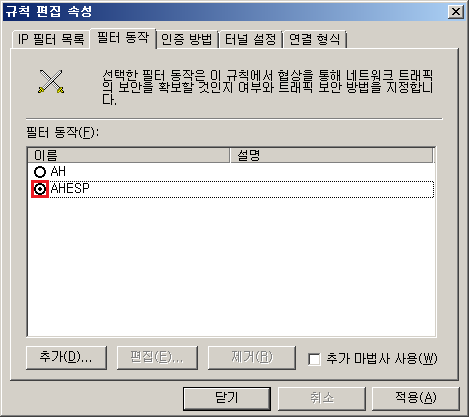Click the 취소 button

coord(322,398)
